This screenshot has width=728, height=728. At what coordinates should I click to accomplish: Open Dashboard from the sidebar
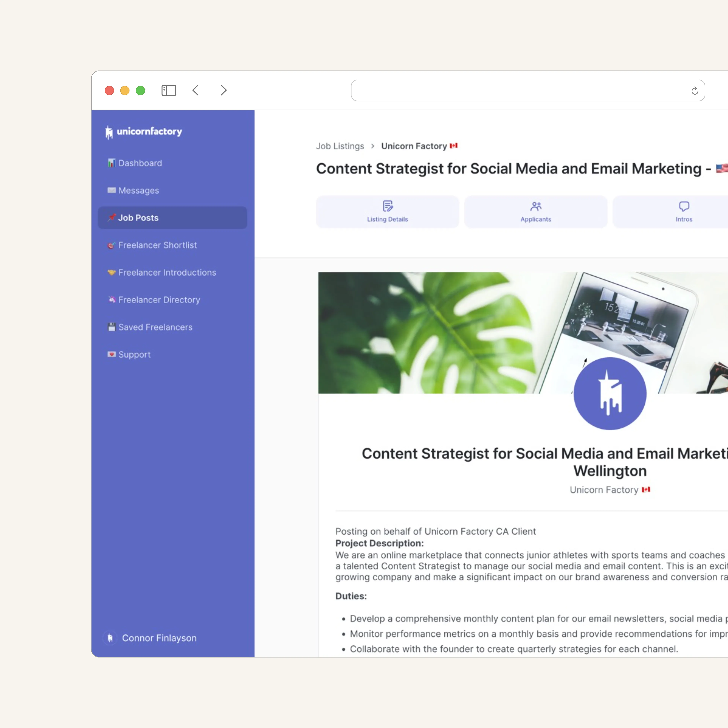[x=172, y=163]
